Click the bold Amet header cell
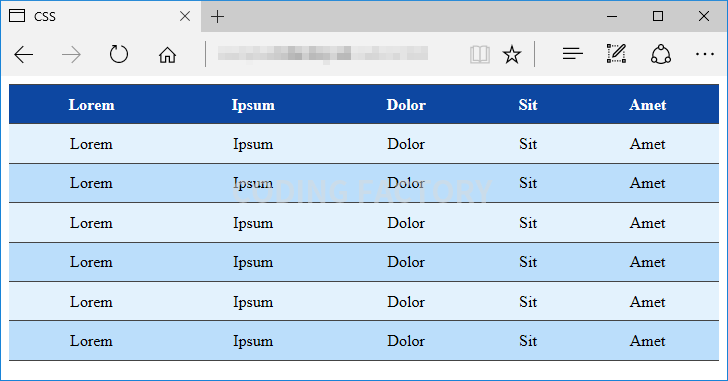 click(x=648, y=105)
